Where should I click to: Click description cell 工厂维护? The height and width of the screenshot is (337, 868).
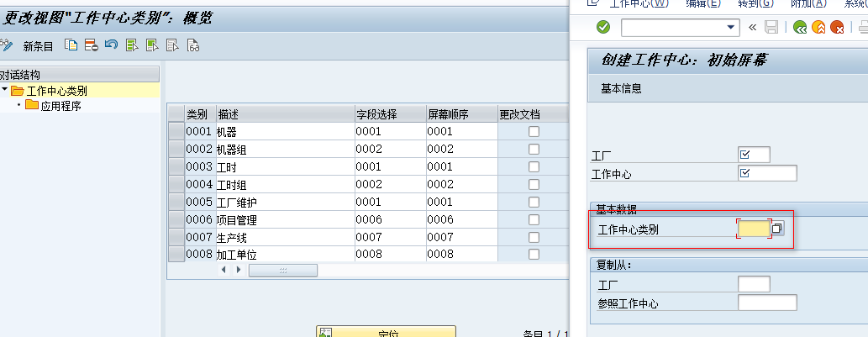(x=285, y=202)
